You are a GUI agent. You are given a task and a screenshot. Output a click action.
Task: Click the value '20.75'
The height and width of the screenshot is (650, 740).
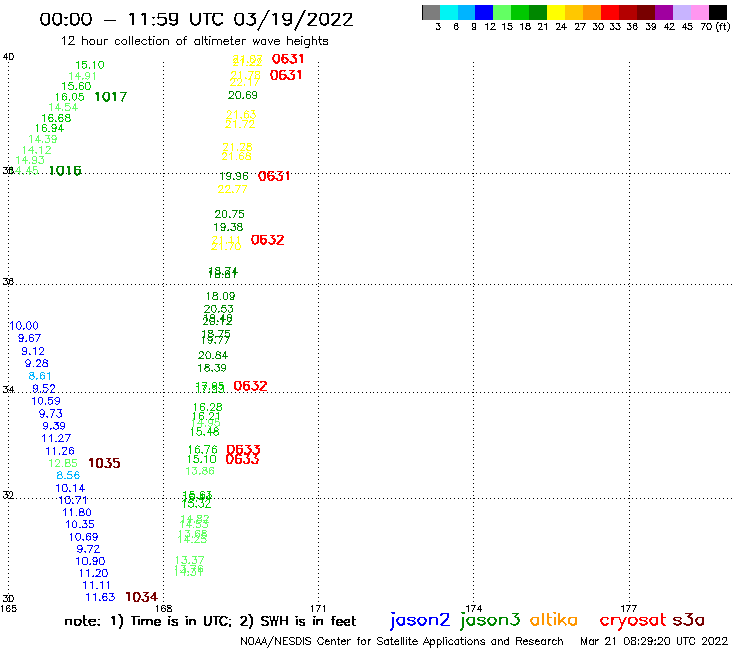229,214
